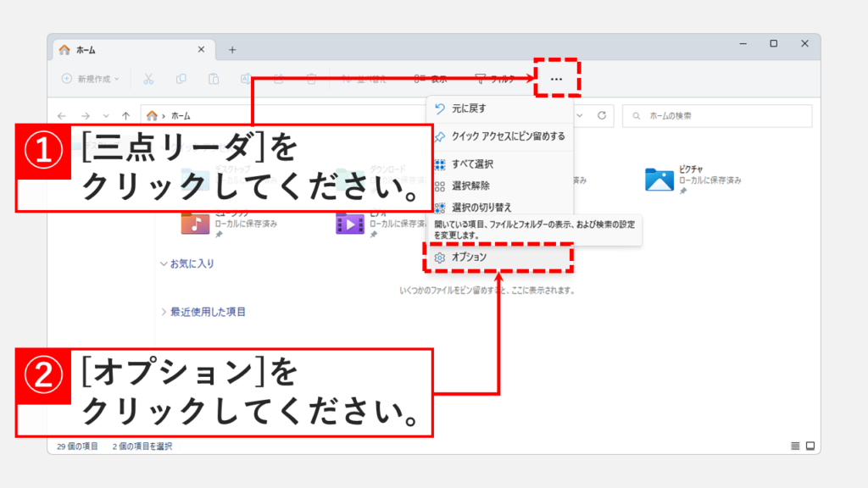Open the address bar history dropdown

(581, 115)
